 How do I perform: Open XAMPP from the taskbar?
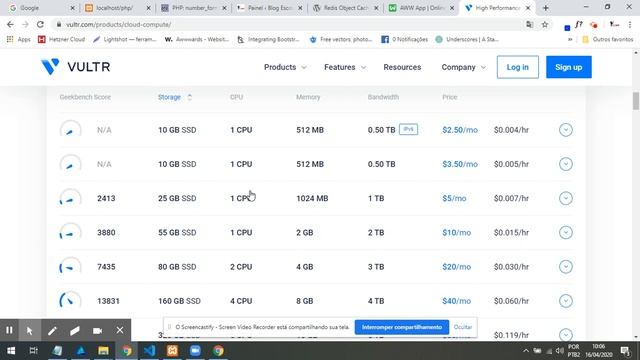tap(172, 351)
